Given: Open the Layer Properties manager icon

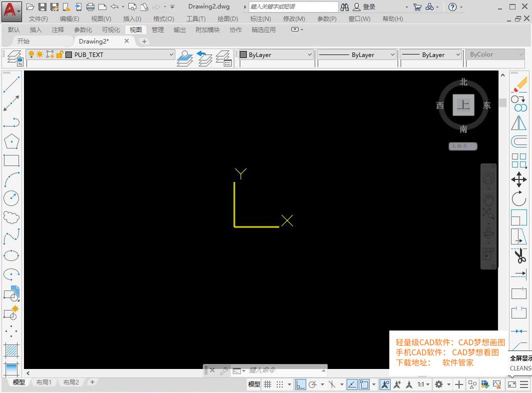Looking at the screenshot, I should coord(14,57).
